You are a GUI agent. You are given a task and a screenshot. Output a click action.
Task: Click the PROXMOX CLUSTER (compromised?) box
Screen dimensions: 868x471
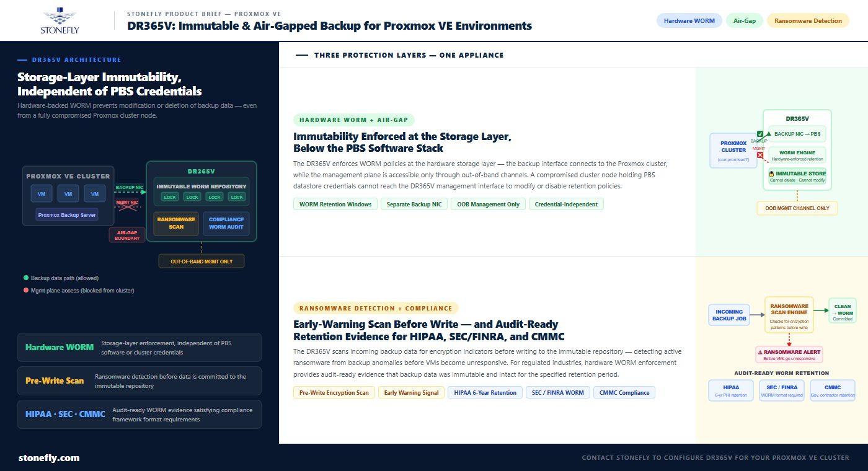[733, 150]
